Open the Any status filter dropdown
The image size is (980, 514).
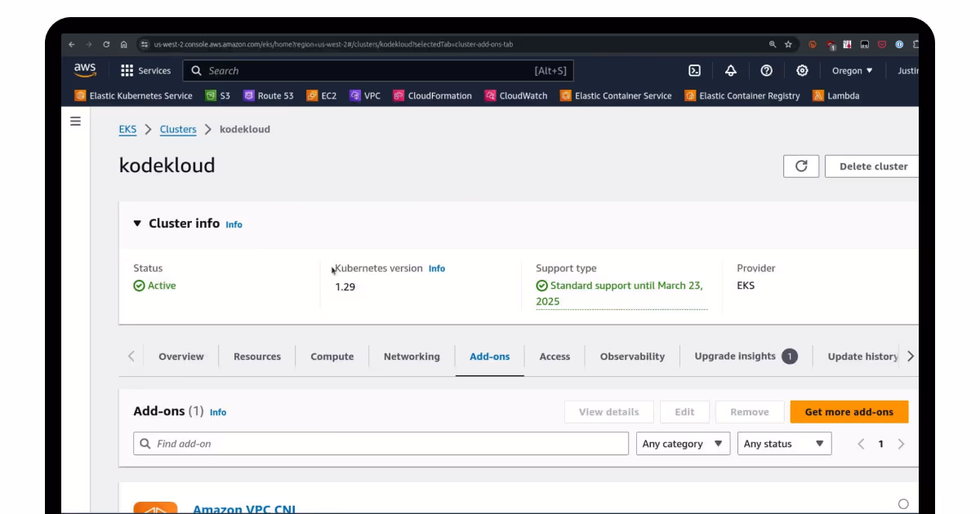[x=784, y=444]
